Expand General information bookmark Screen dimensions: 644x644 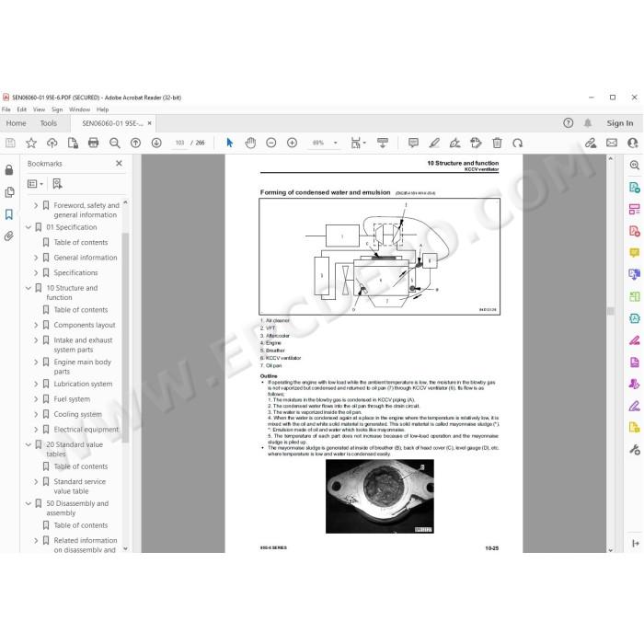pos(36,258)
